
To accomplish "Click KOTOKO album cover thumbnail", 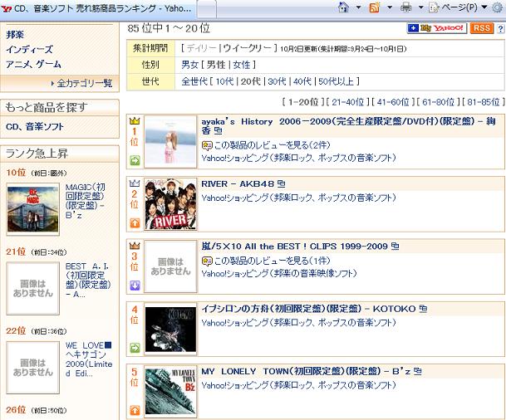I will (170, 329).
